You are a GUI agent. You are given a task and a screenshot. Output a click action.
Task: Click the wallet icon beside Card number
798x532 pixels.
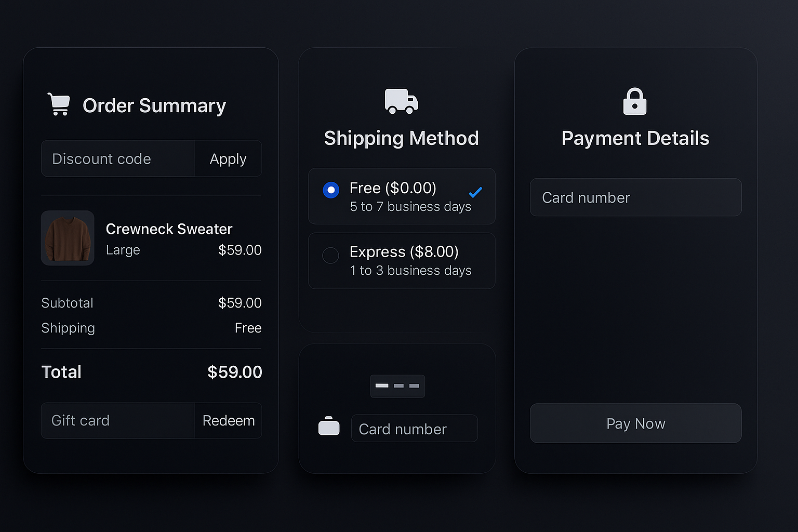click(x=329, y=427)
